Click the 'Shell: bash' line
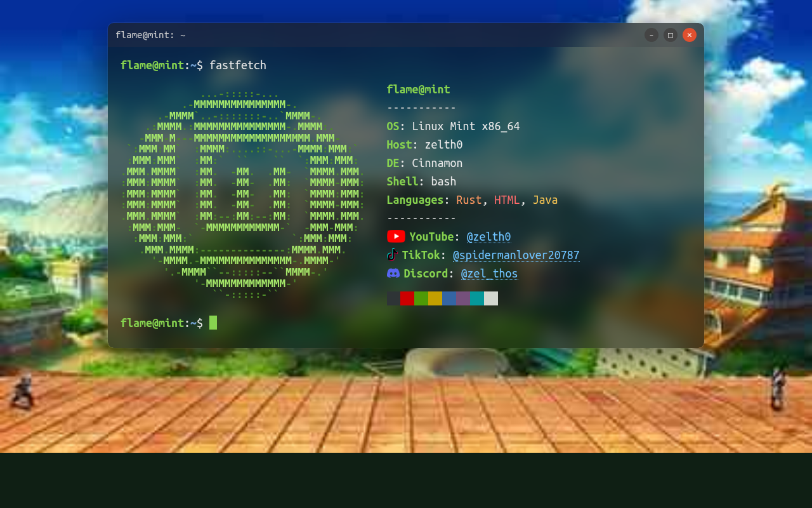The width and height of the screenshot is (812, 508). click(422, 182)
